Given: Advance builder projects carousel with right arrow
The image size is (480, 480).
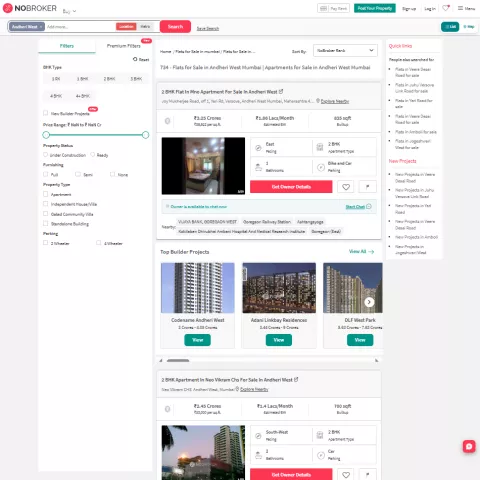Looking at the screenshot, I should [x=369, y=302].
